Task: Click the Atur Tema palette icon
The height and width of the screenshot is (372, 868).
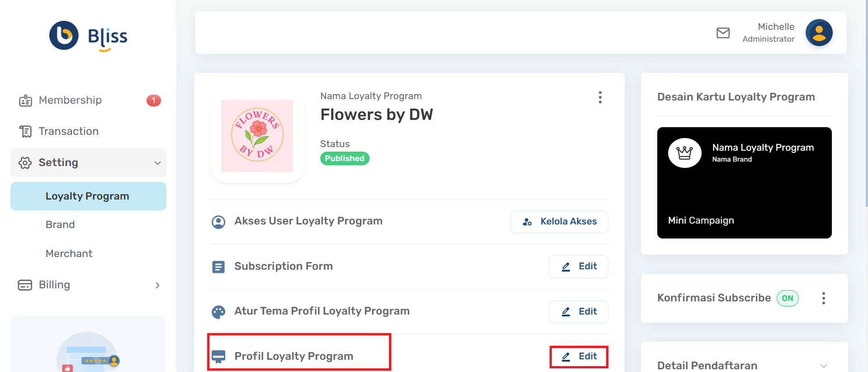Action: pyautogui.click(x=218, y=312)
